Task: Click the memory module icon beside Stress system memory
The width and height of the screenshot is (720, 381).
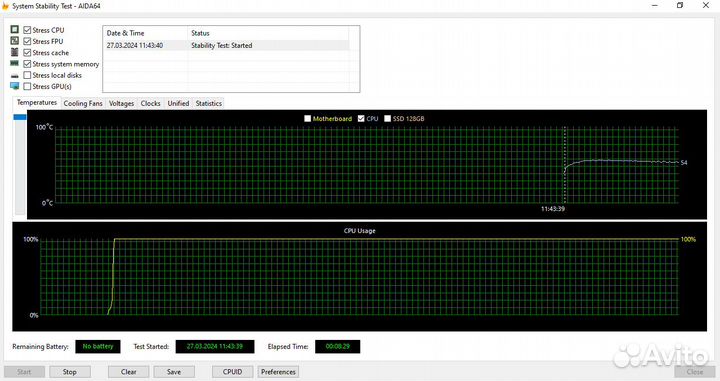Action: click(15, 63)
